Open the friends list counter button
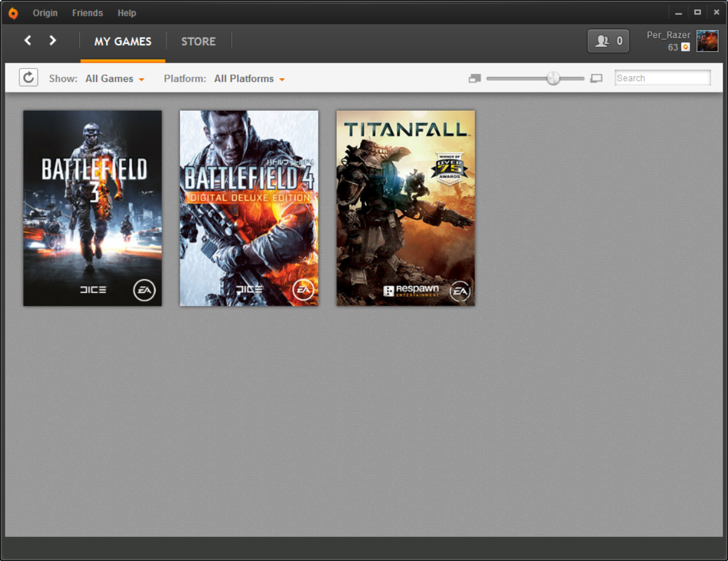Screen dimensions: 728x561 tap(609, 41)
